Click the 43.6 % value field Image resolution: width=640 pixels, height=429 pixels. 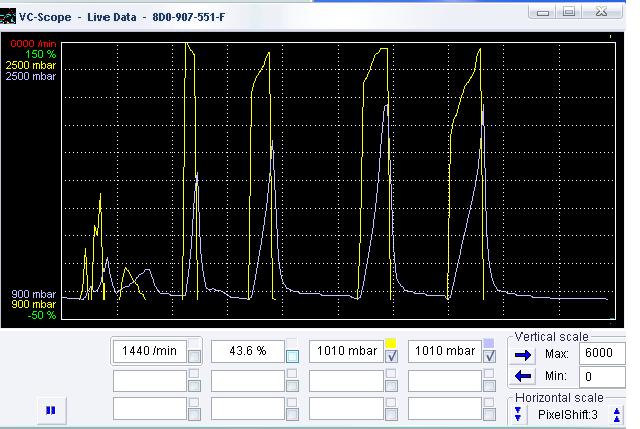point(247,351)
